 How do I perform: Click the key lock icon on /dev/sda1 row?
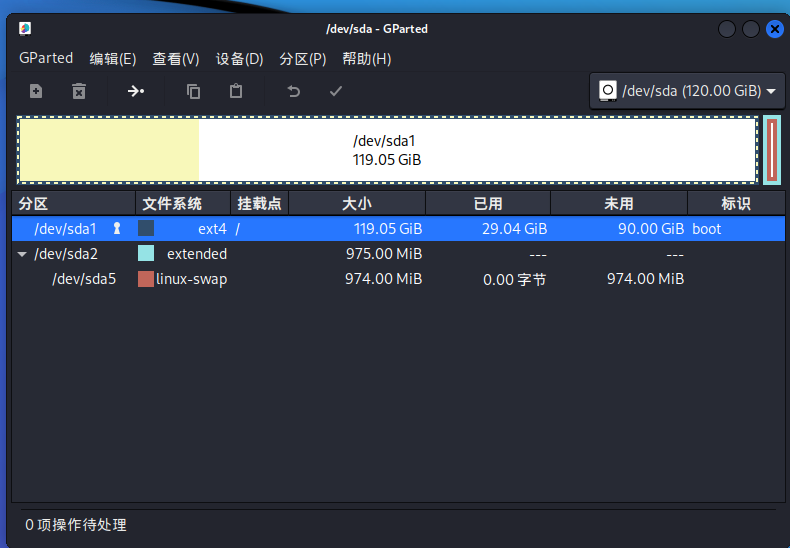pos(117,229)
